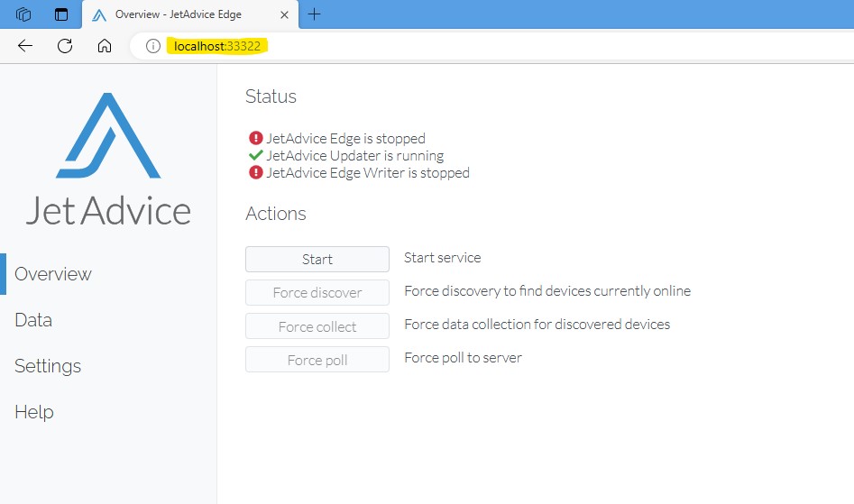Click red error icon beside Edge Writer status

click(255, 172)
